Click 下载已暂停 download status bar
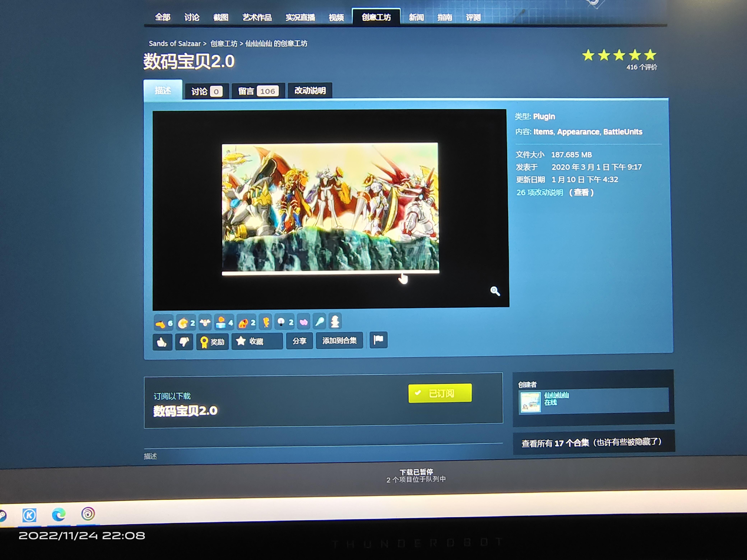 coord(416,476)
